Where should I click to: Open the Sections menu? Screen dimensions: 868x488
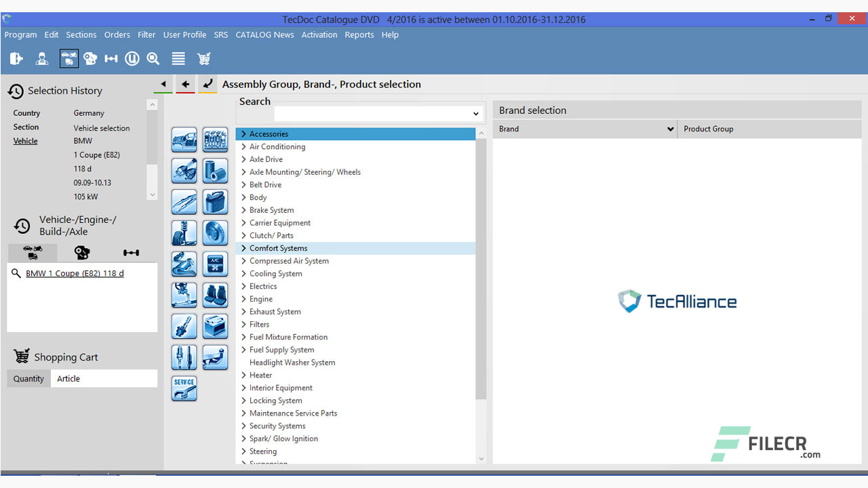pyautogui.click(x=81, y=35)
